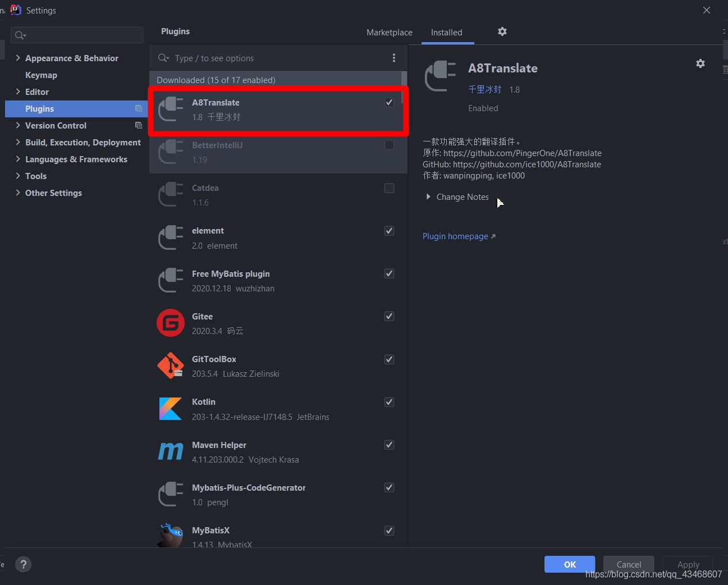Click the element plugin icon

(x=171, y=237)
